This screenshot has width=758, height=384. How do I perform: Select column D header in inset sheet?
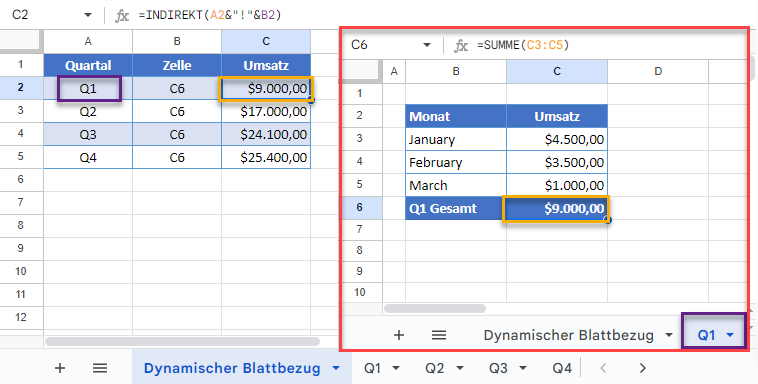658,71
